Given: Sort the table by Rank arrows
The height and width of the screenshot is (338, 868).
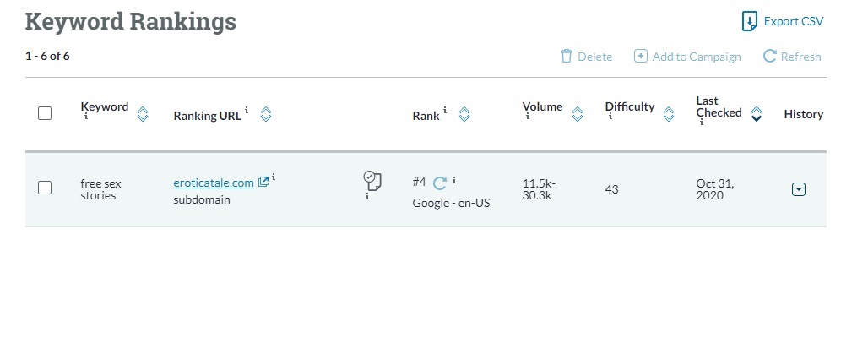Looking at the screenshot, I should coord(464,114).
